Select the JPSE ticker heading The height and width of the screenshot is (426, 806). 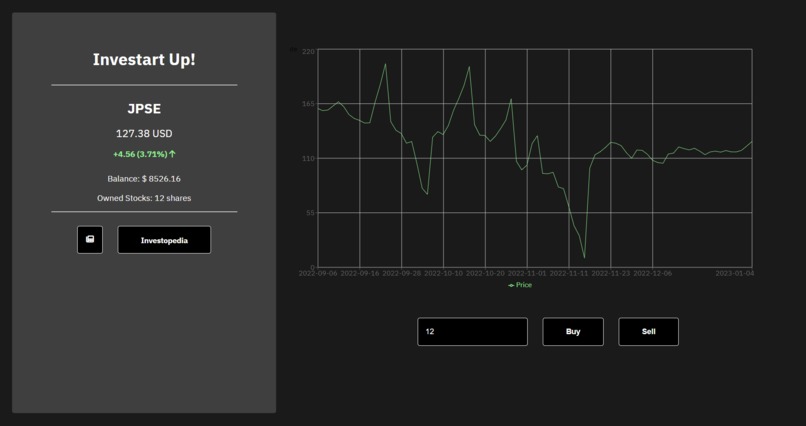[144, 109]
